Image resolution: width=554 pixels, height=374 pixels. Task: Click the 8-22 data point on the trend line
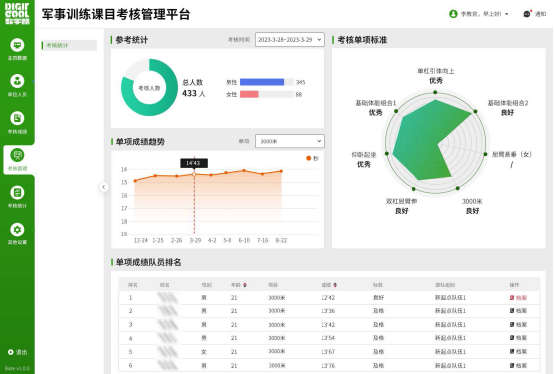click(281, 171)
